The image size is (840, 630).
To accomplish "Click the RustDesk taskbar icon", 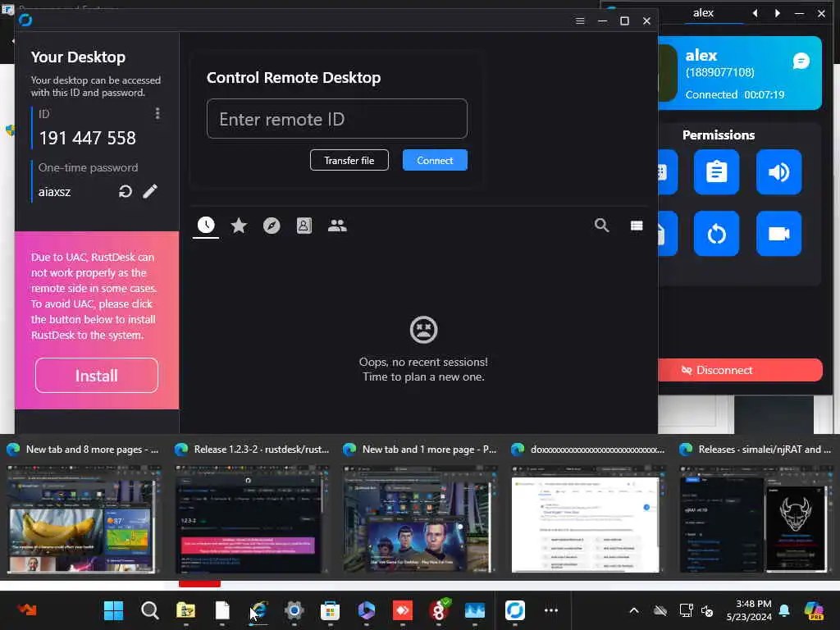I will point(515,610).
